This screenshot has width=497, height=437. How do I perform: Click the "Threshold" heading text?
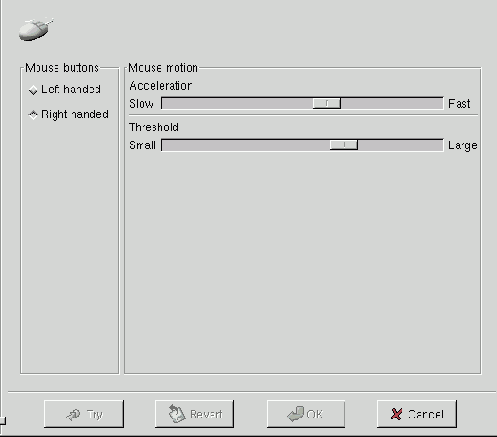154,127
